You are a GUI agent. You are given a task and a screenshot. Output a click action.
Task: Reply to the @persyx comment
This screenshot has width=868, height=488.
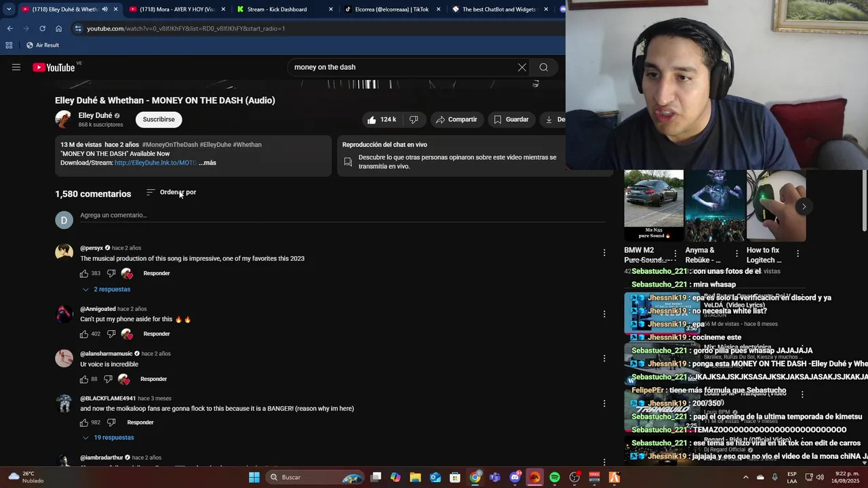(157, 273)
